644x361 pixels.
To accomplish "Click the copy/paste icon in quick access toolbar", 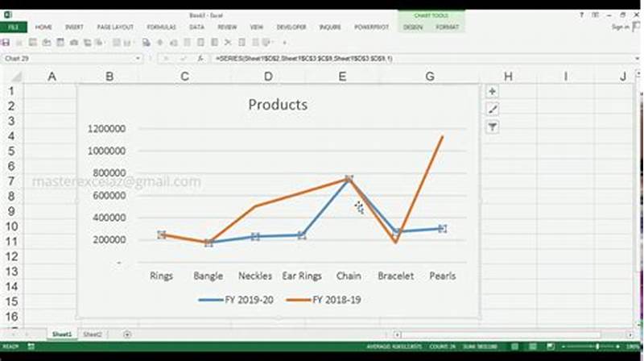I will coord(147,43).
